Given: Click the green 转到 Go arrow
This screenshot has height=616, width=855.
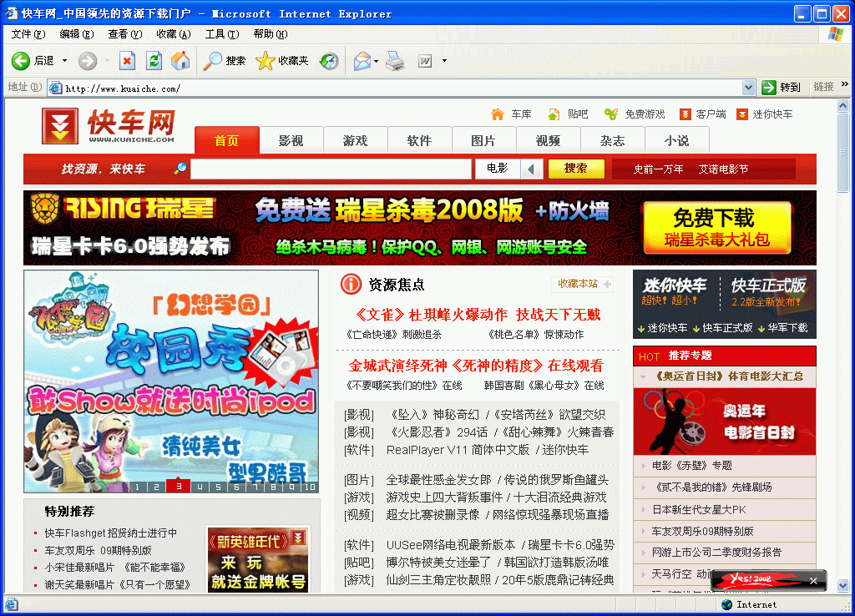Looking at the screenshot, I should [769, 87].
